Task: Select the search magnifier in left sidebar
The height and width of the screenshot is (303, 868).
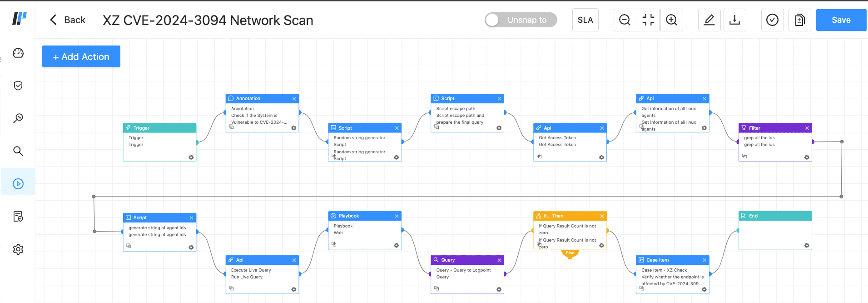Action: point(18,151)
